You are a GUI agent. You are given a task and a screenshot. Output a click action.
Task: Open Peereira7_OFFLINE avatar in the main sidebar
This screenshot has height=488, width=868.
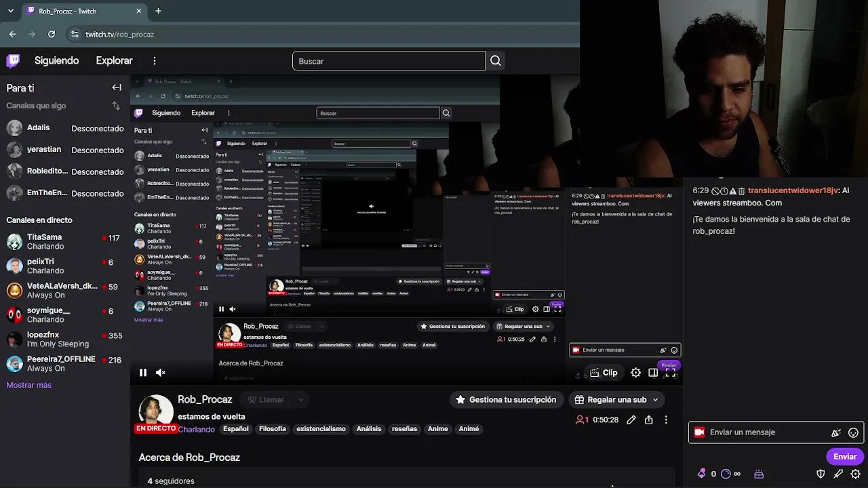click(14, 364)
